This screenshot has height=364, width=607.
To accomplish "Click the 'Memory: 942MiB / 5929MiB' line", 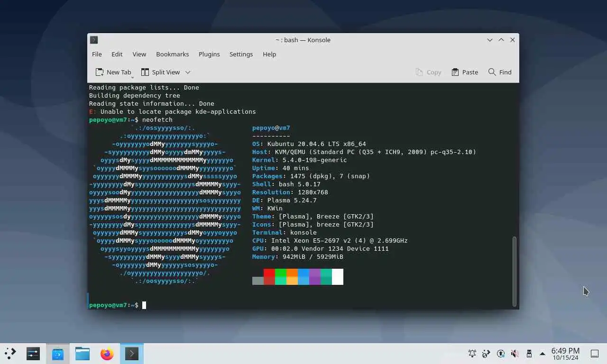I will tap(298, 257).
